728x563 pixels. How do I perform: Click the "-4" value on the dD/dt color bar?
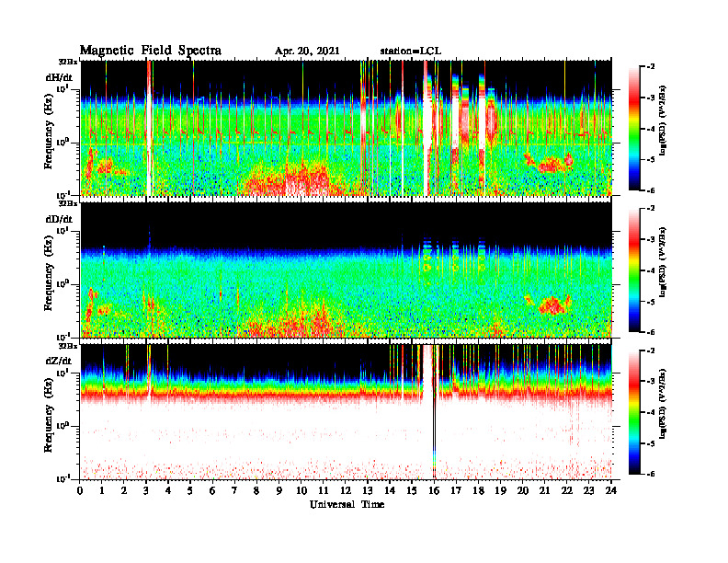(650, 270)
